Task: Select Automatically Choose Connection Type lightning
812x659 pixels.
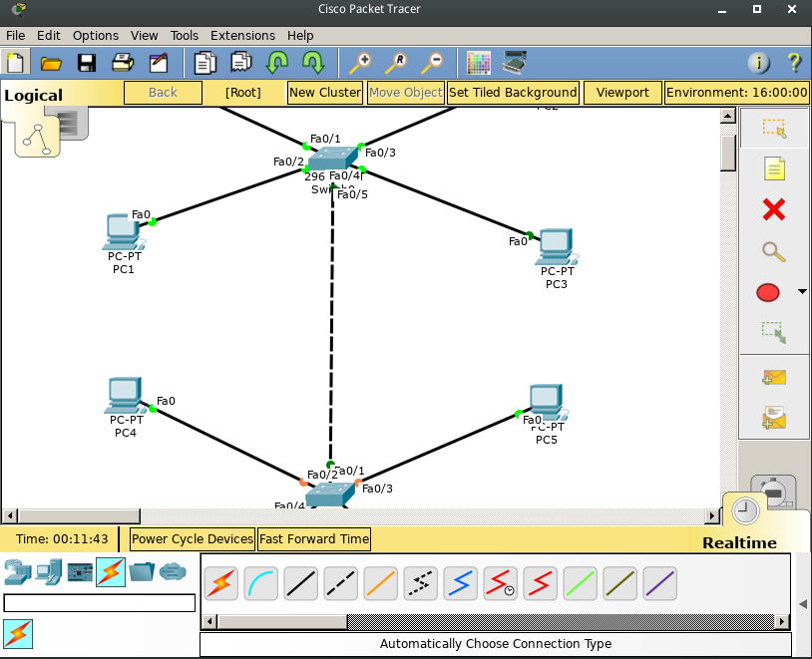Action: click(220, 583)
